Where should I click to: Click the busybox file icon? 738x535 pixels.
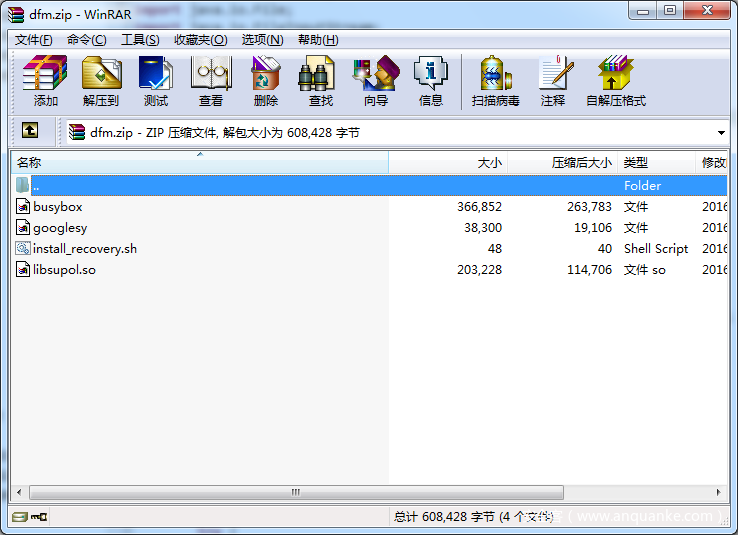tap(23, 207)
